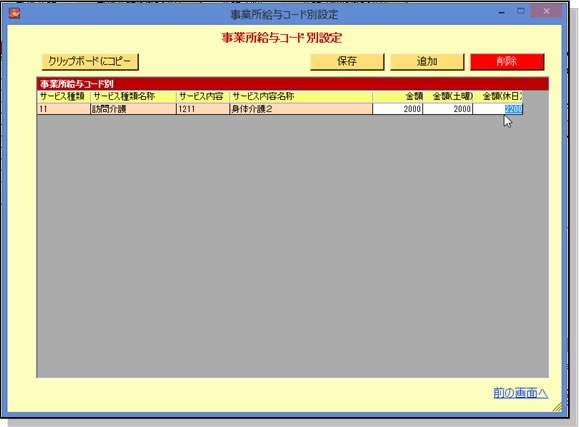Click the 金額(休日) column header
Screen dimensions: 579x427
tap(498, 97)
